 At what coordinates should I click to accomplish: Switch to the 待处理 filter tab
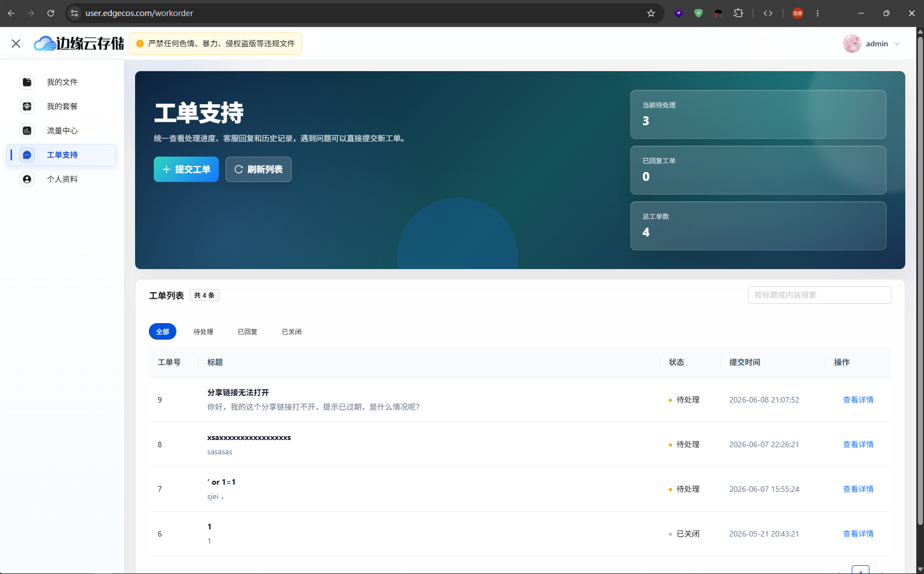(203, 331)
